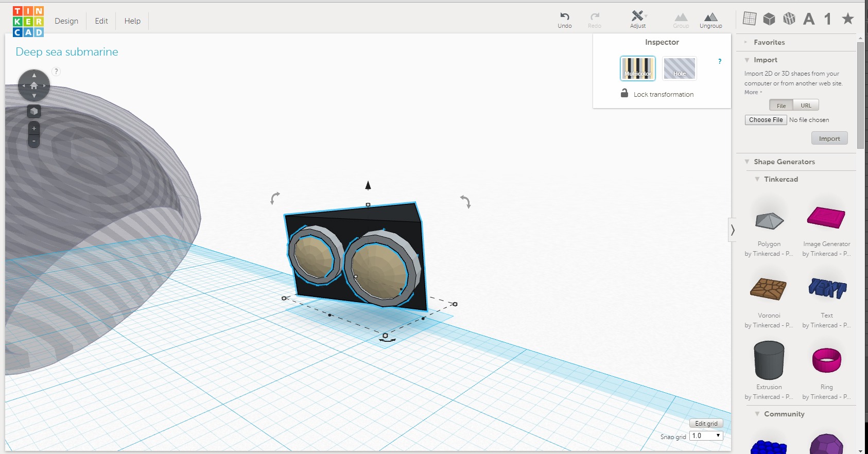Open the Help menu
868x454 pixels.
tap(132, 21)
